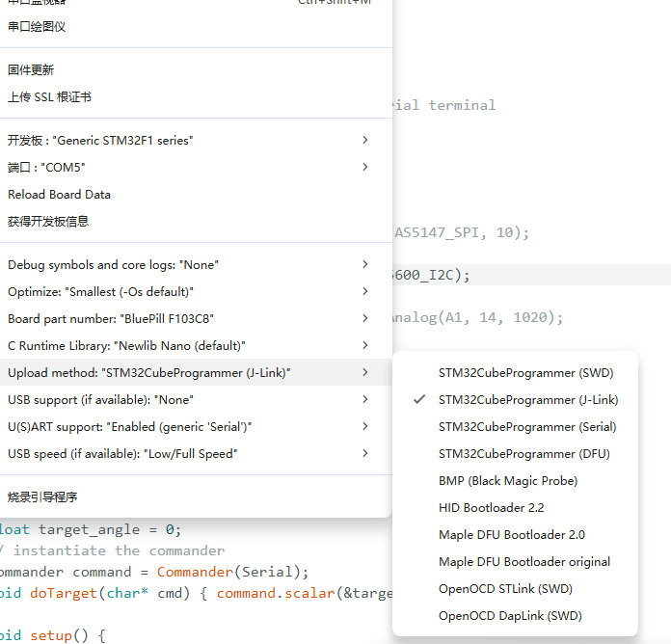Select Maple DFU Bootloader 2.0
This screenshot has height=644, width=671.
tap(515, 534)
